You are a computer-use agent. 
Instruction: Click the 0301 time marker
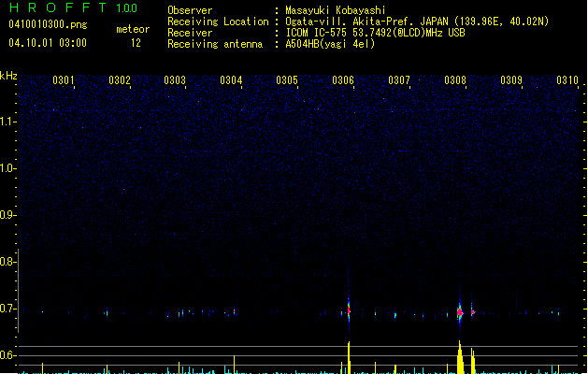click(x=64, y=79)
